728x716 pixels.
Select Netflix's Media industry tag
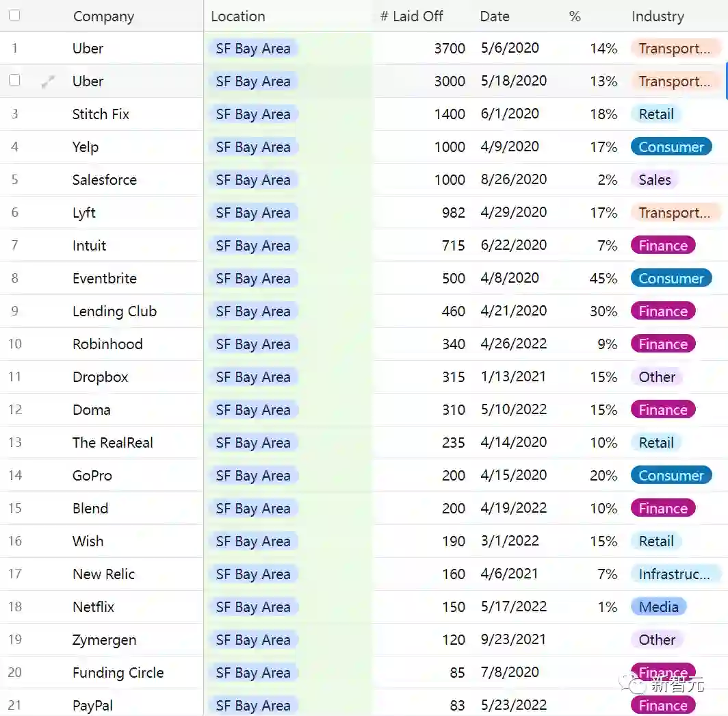pyautogui.click(x=658, y=607)
